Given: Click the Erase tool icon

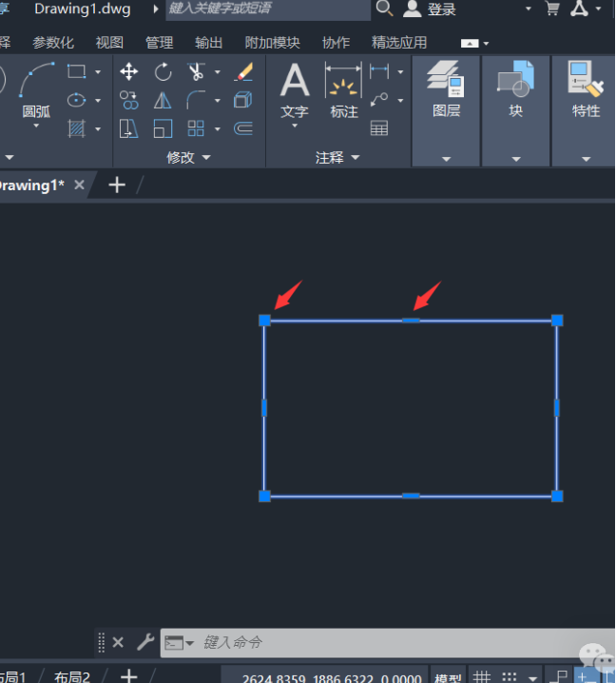Looking at the screenshot, I should coord(243,72).
